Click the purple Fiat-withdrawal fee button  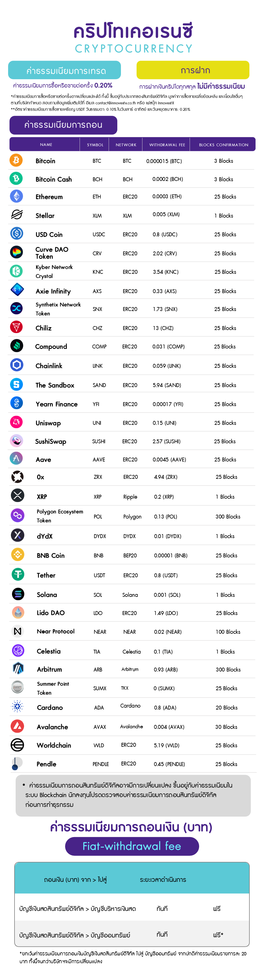pos(132,847)
